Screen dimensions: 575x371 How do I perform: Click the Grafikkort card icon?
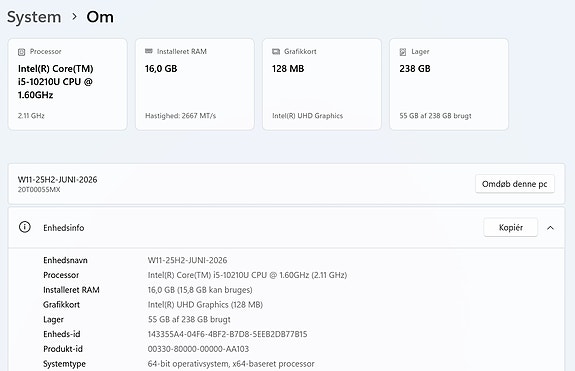click(276, 51)
